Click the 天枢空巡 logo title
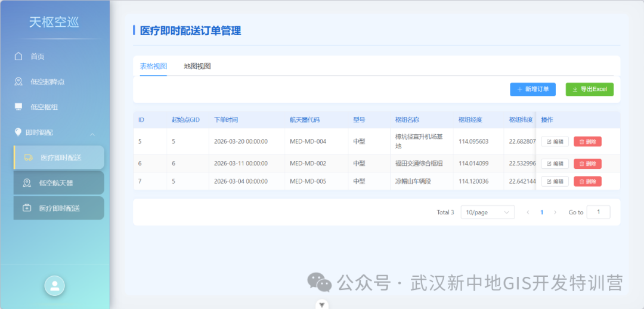This screenshot has height=309, width=644. (x=54, y=23)
